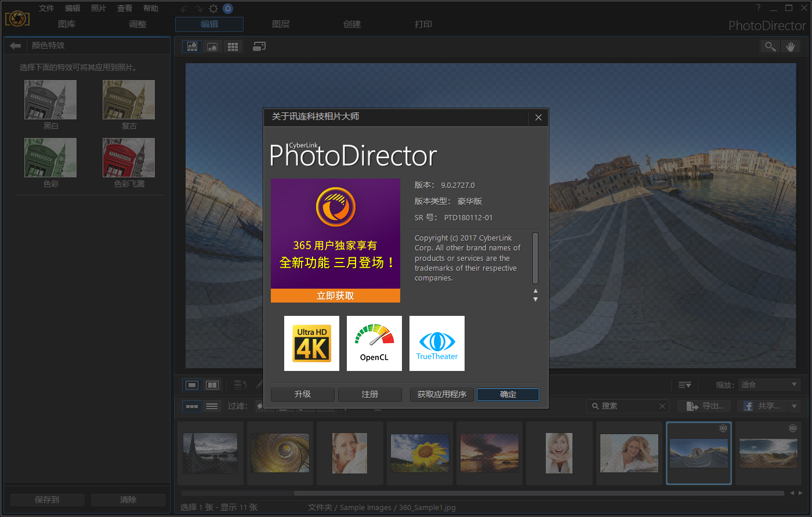Open the 文件 menu
Image resolution: width=812 pixels, height=517 pixels.
(46, 8)
